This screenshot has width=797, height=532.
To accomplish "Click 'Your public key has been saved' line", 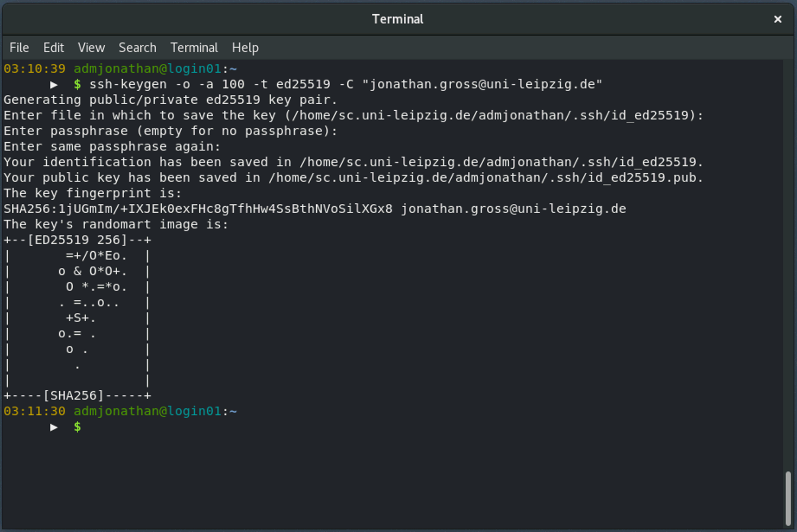I will (354, 178).
